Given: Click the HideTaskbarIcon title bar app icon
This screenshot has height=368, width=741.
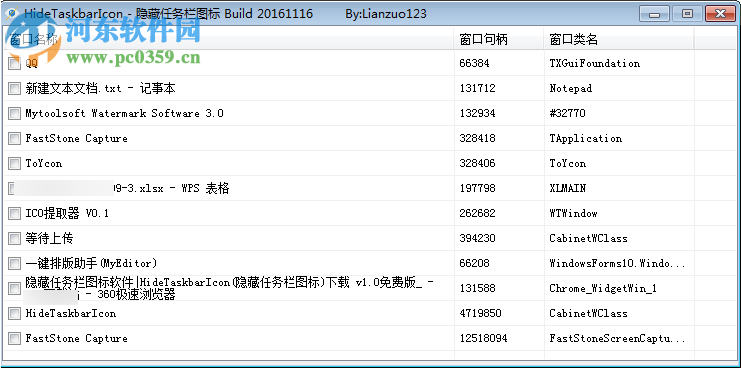Looking at the screenshot, I should click(11, 13).
